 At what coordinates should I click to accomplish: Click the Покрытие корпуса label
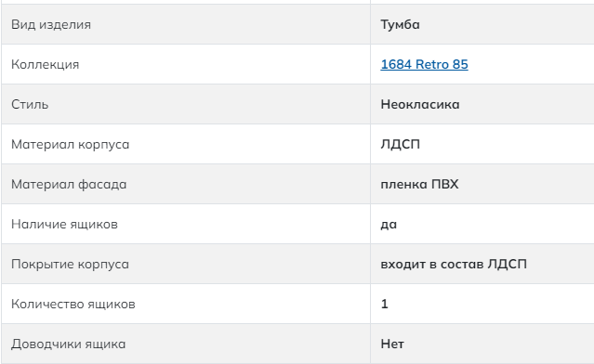point(70,264)
